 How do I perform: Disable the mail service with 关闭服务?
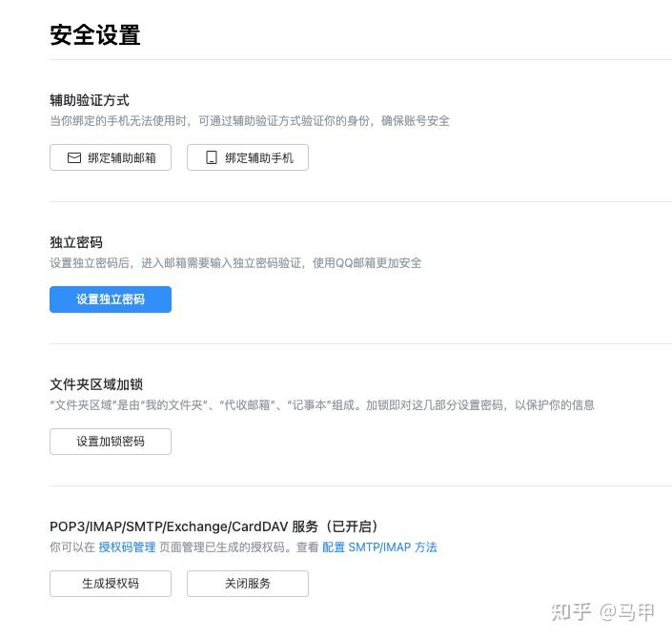[x=248, y=584]
